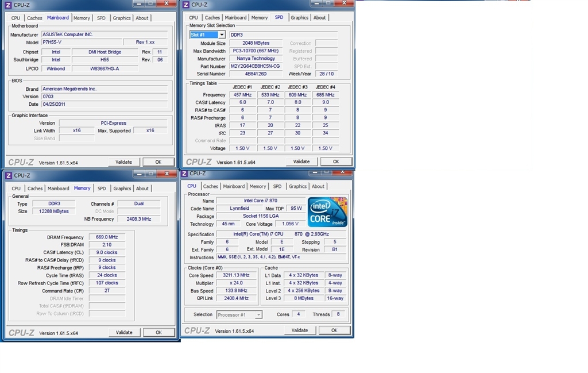Click the QPI Link value 2408.4 MHz
Image resolution: width=588 pixels, height=373 pixels.
236,298
